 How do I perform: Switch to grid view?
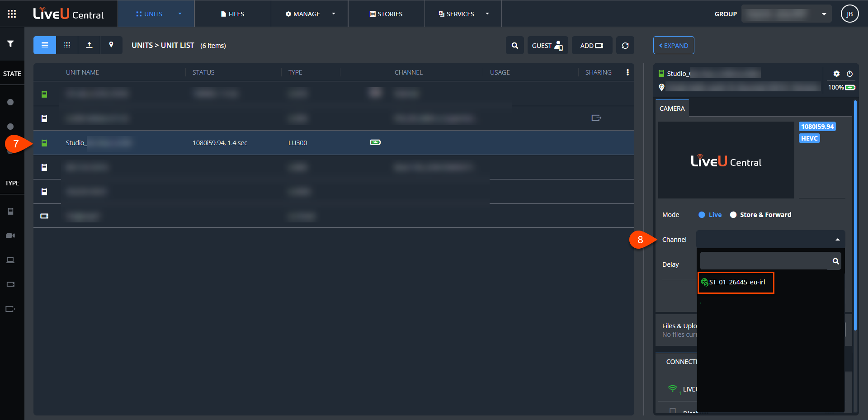tap(67, 45)
